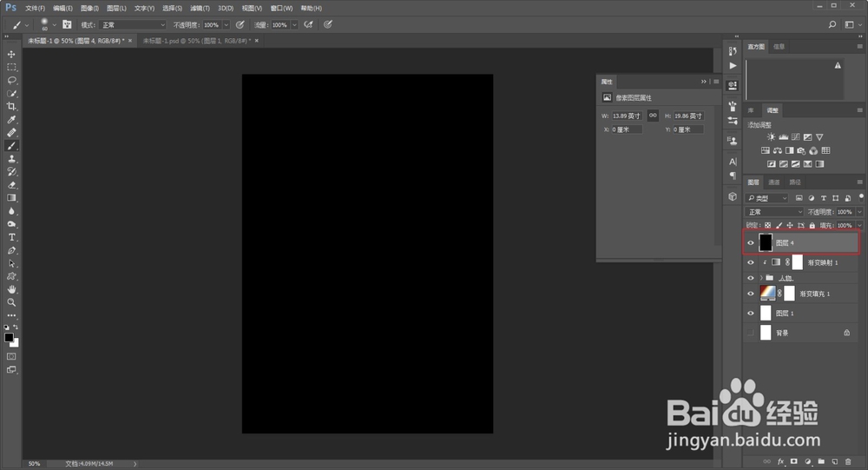Select the Zoom tool
Screen dimensions: 868x470
click(11, 302)
